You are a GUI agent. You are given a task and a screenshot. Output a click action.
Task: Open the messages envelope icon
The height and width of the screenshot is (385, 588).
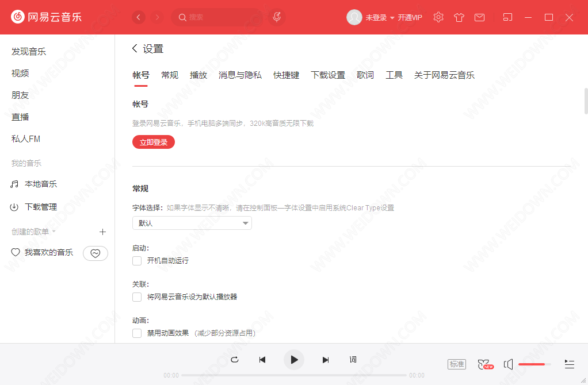pyautogui.click(x=479, y=17)
